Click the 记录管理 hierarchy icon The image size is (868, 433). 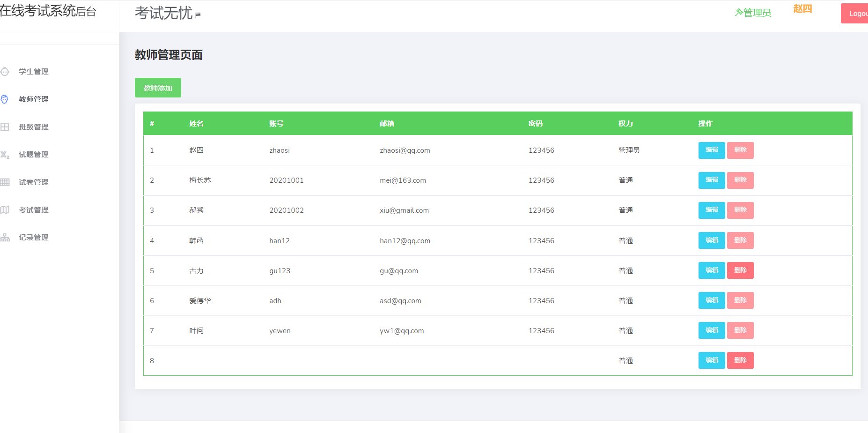tap(5, 238)
